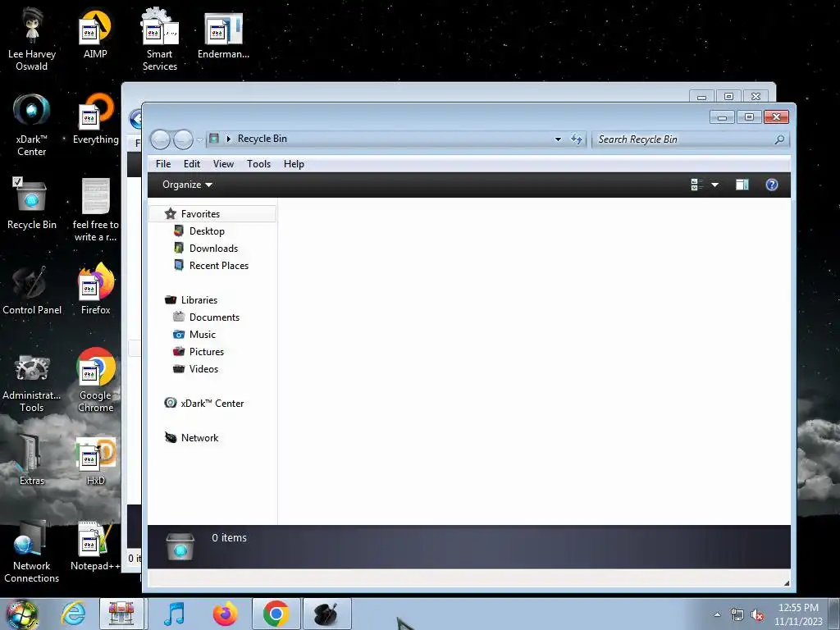840x630 pixels.
Task: Click the Change your view icon
Action: (x=697, y=185)
